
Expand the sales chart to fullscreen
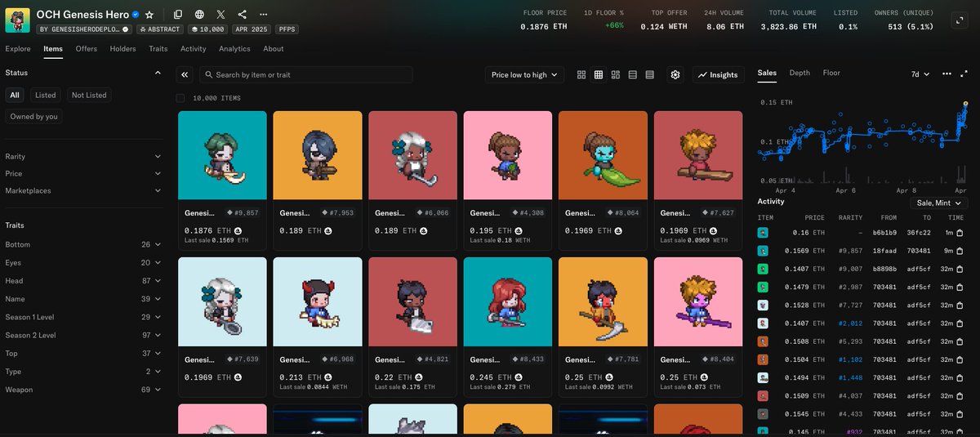(x=960, y=19)
